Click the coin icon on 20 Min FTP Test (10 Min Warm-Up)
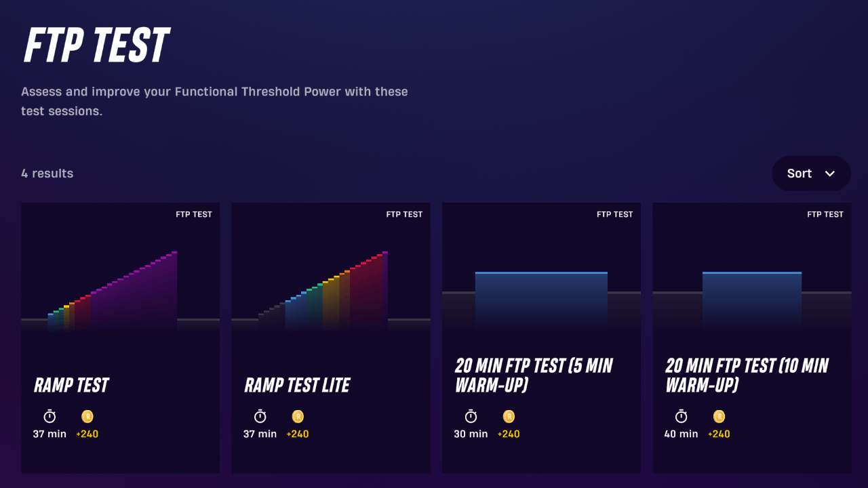The width and height of the screenshot is (868, 488). click(719, 416)
